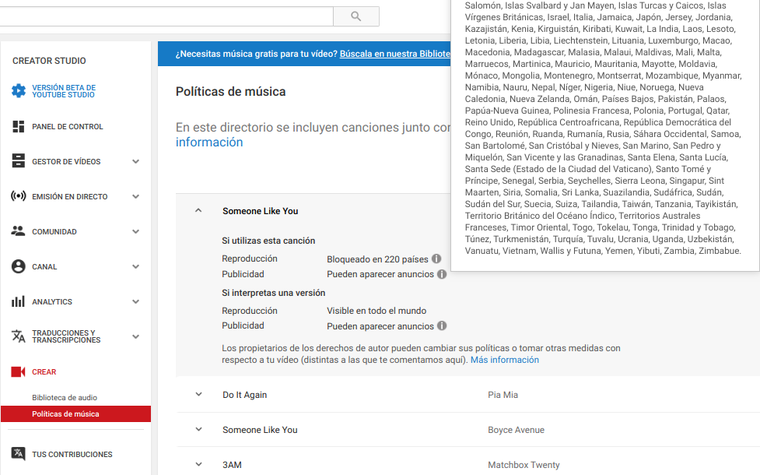760x475 pixels.
Task: Click the Canal account icon
Action: [18, 267]
